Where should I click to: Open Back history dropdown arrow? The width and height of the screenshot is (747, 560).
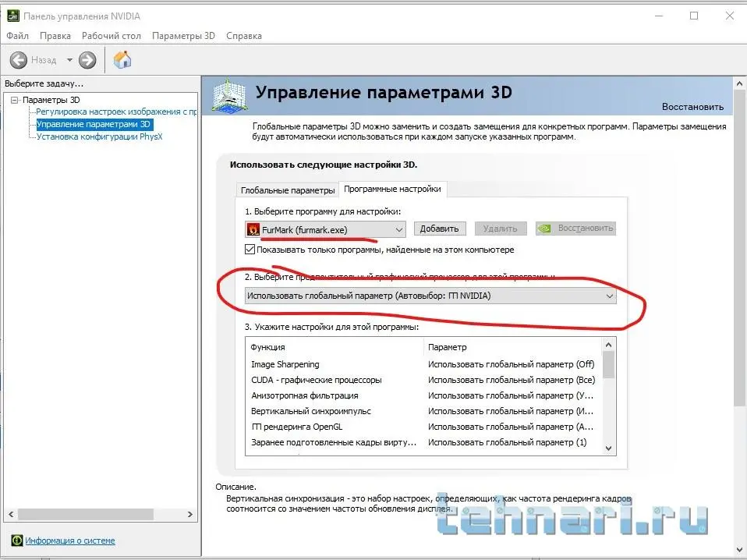click(x=69, y=60)
